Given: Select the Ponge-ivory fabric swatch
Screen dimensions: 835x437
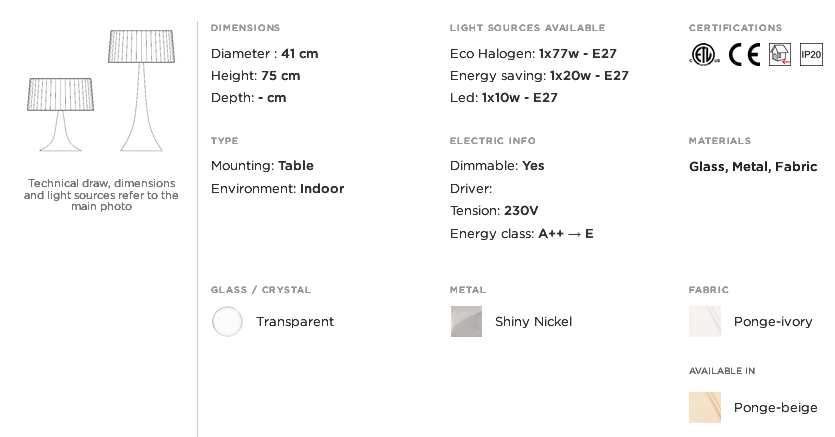Looking at the screenshot, I should pos(705,321).
